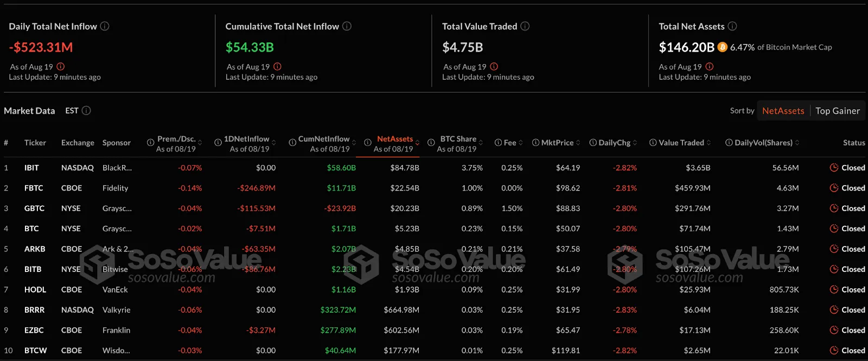Click the EST timezone info icon
This screenshot has width=868, height=361.
[x=86, y=111]
